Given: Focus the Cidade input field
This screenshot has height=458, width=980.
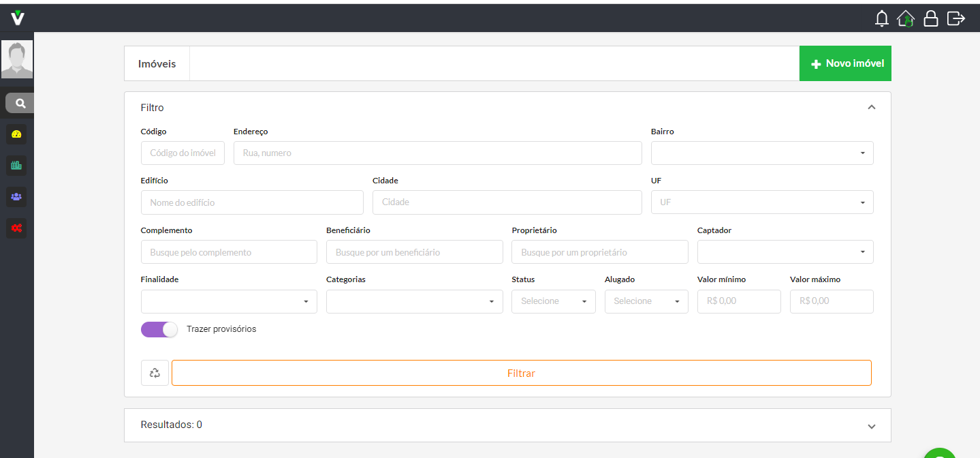Looking at the screenshot, I should tap(507, 202).
